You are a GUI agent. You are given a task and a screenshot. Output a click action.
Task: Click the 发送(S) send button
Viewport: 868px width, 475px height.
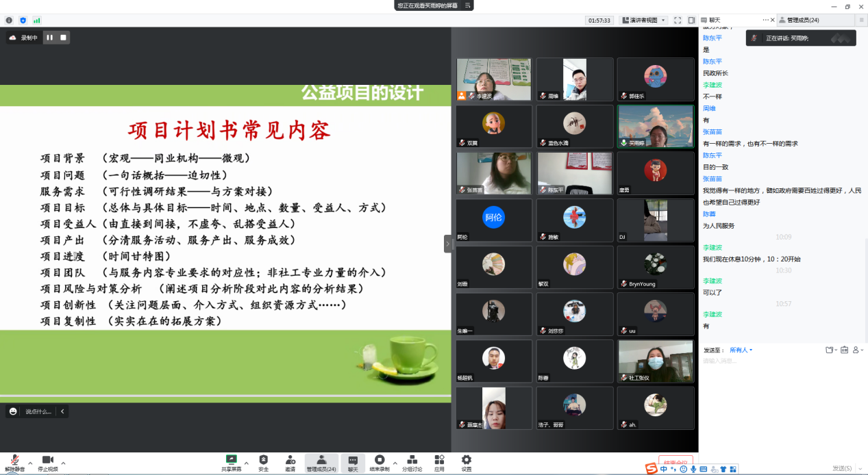click(842, 468)
